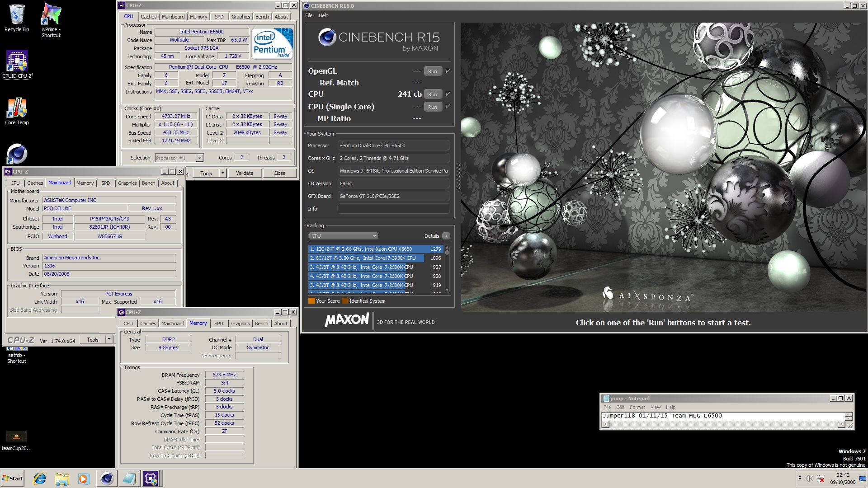
Task: Expand the Tools dropdown arrow in CPU window
Action: pos(222,173)
